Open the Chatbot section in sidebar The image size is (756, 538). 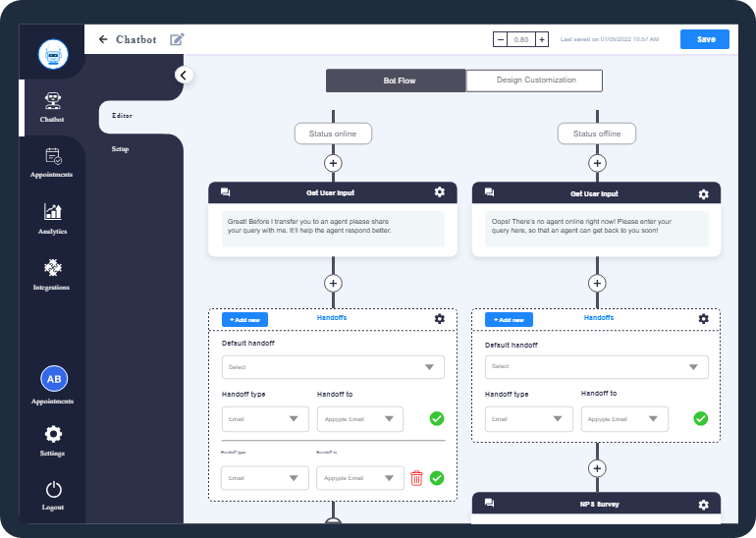tap(52, 108)
